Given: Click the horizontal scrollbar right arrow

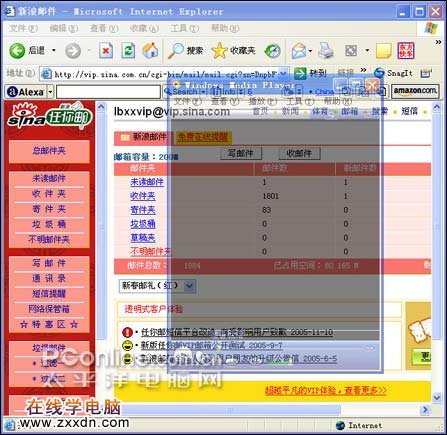Looking at the screenshot, I should [x=425, y=409].
